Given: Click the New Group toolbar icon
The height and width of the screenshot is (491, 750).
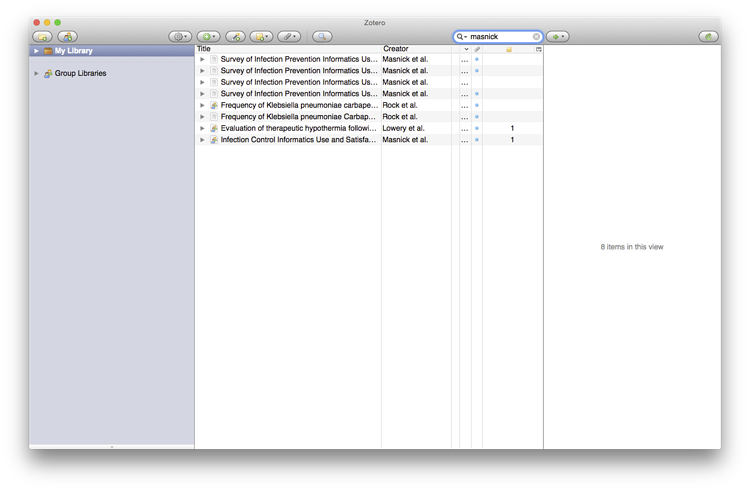Looking at the screenshot, I should [67, 37].
